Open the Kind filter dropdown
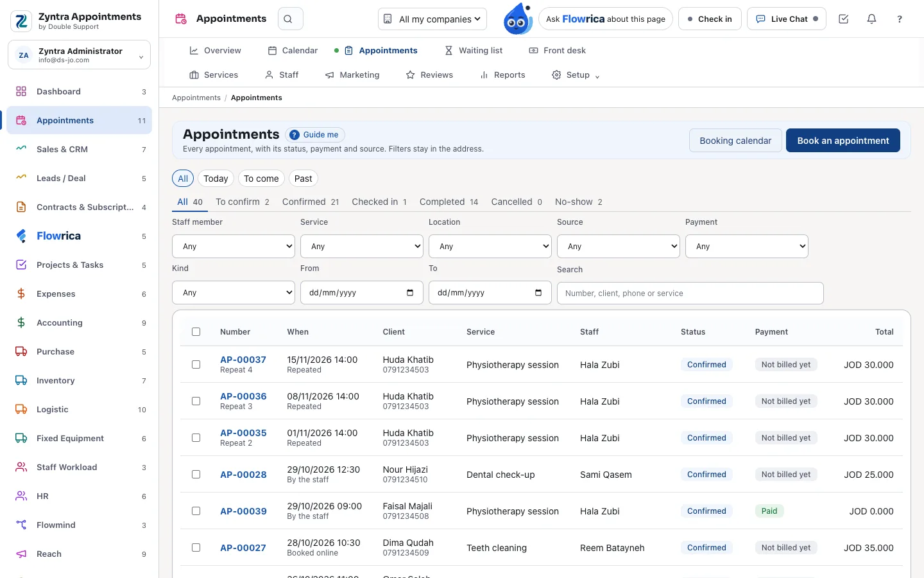 (234, 292)
